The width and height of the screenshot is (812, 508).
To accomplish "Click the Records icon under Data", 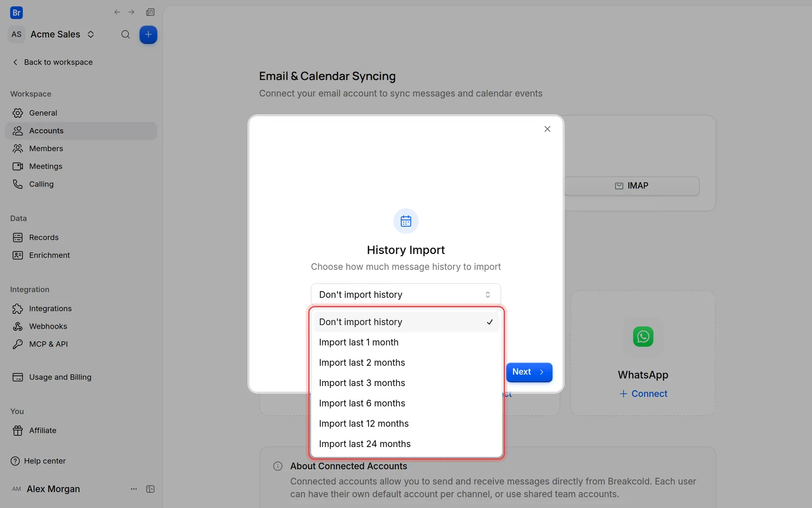I will tap(18, 237).
